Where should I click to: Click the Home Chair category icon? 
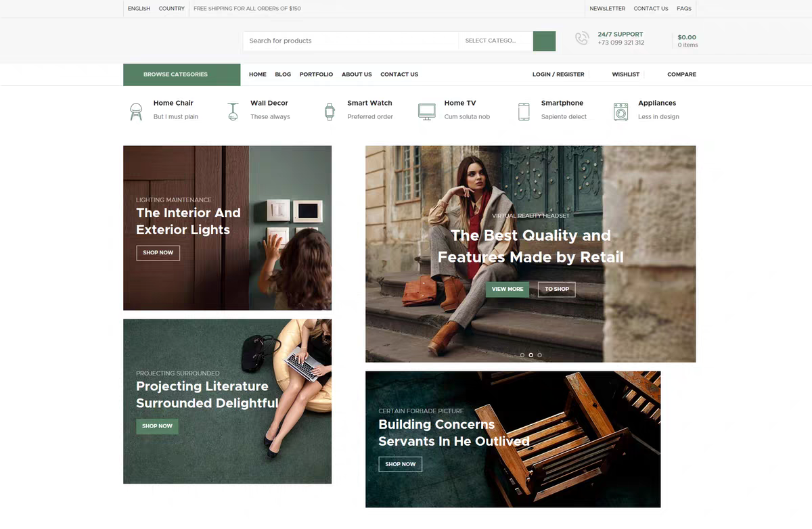(136, 112)
